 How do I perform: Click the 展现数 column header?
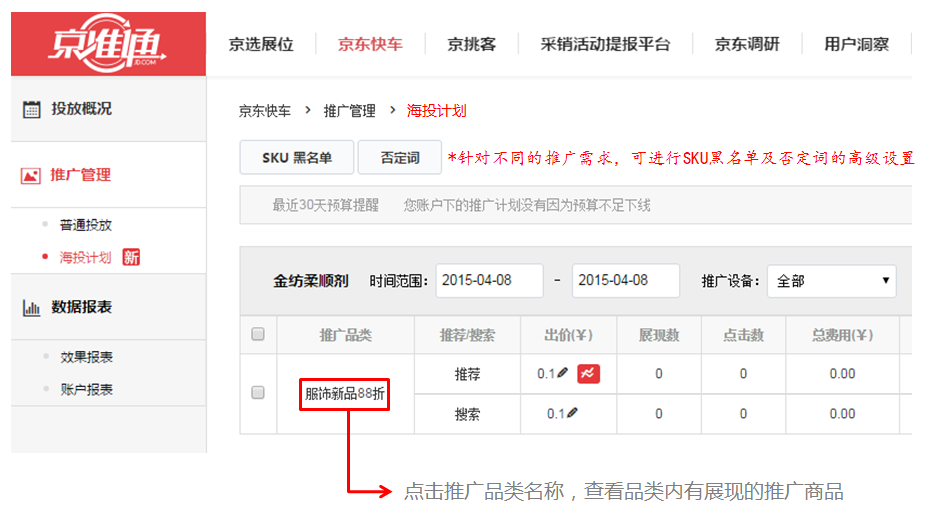click(x=659, y=336)
